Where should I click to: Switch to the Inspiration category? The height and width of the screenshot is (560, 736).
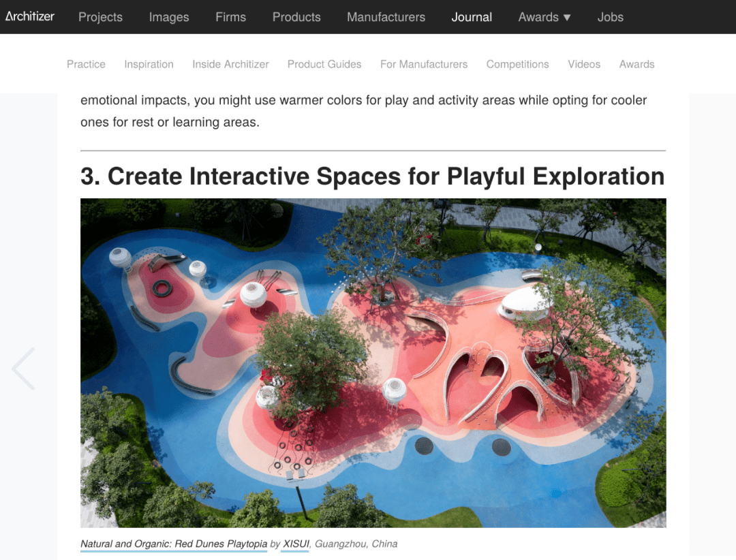click(x=149, y=64)
